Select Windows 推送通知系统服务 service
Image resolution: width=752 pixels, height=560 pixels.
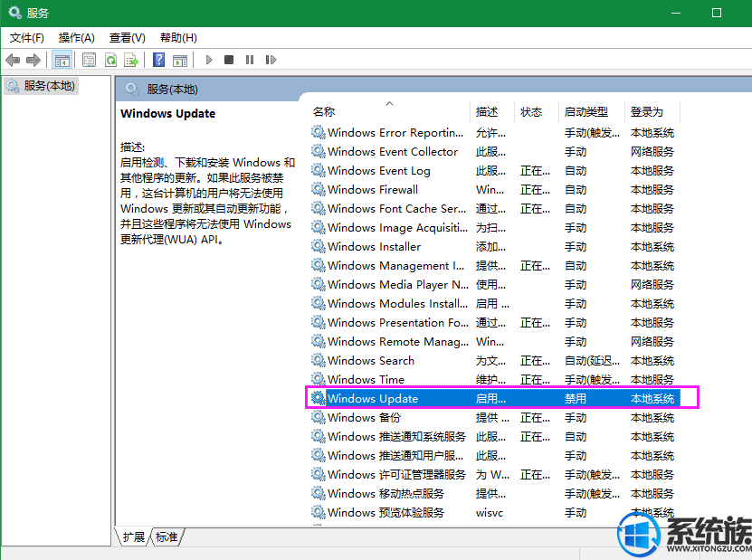click(396, 436)
